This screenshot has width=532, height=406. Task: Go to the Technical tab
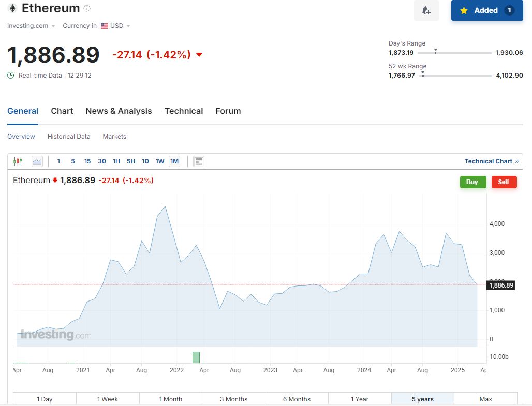184,111
